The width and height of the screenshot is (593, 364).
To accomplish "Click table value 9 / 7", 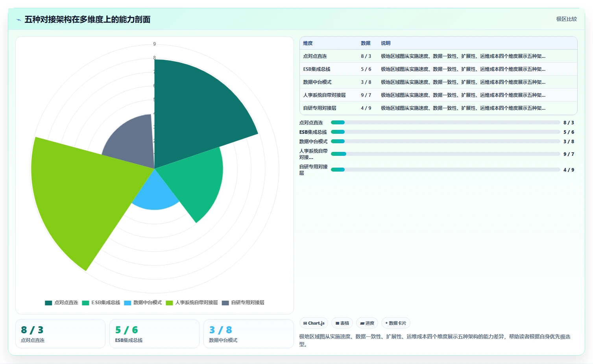I will (366, 95).
